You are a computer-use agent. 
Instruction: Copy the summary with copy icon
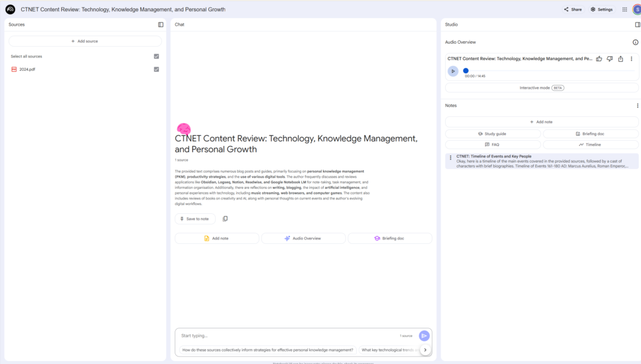(225, 219)
